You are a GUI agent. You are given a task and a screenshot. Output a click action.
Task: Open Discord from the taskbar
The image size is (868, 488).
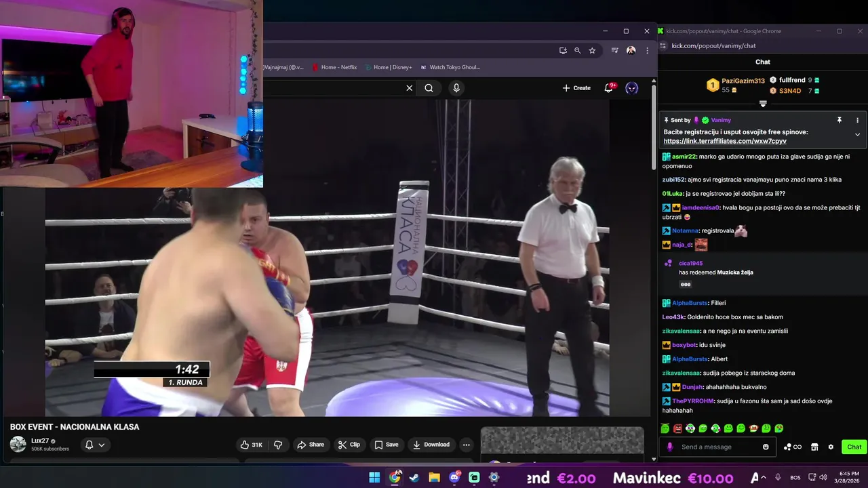point(454,477)
